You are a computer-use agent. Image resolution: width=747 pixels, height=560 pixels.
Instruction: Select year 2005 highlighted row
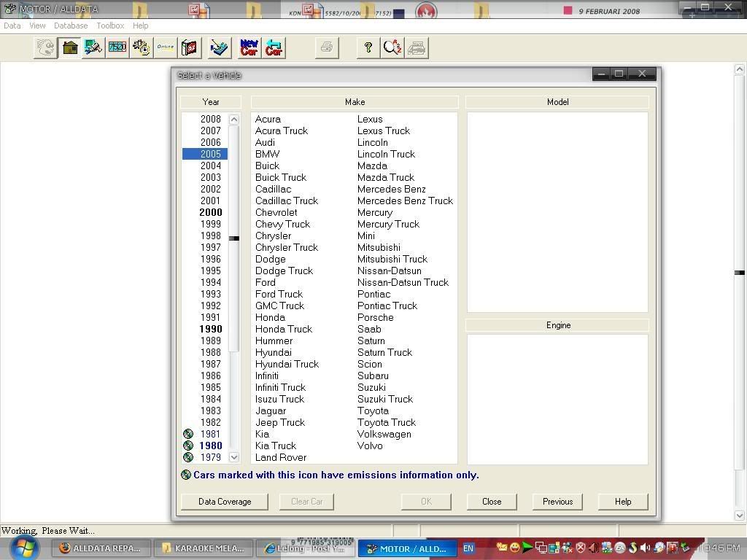pos(205,154)
